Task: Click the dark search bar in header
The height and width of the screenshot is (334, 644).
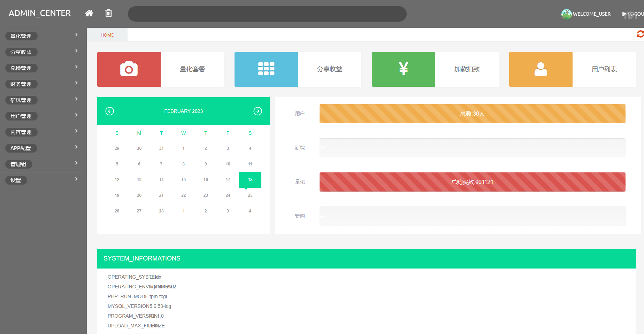Action: [267, 14]
